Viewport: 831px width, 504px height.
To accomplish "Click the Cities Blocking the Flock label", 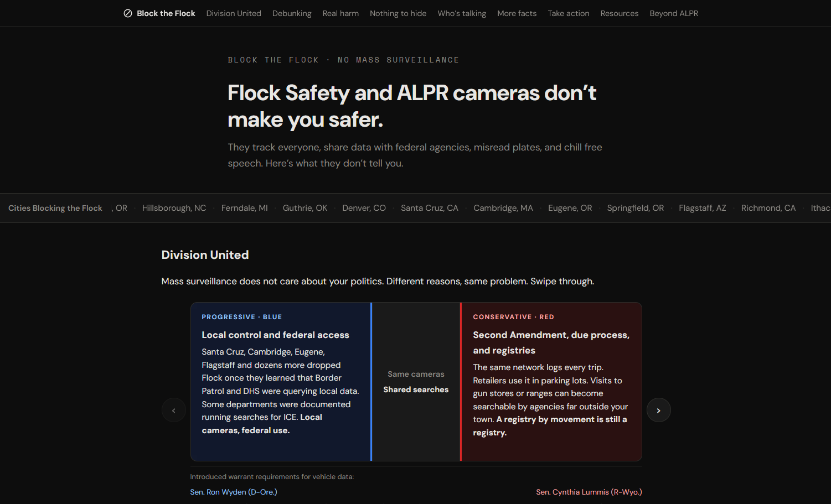I will (x=55, y=207).
